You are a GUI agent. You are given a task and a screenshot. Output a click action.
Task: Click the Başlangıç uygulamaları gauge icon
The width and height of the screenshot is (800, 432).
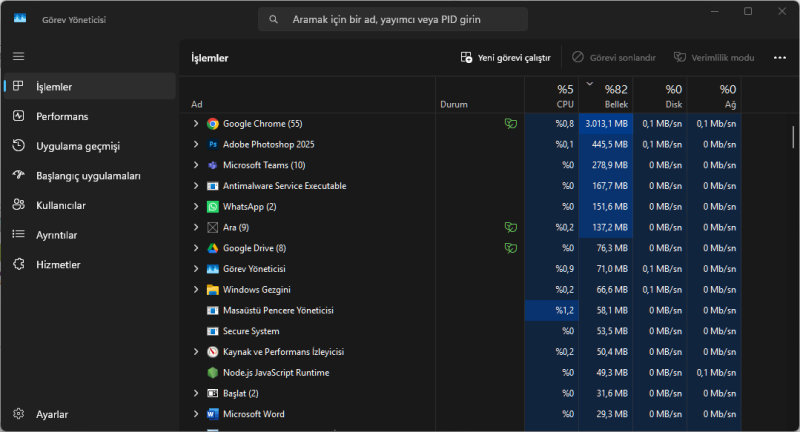click(18, 175)
